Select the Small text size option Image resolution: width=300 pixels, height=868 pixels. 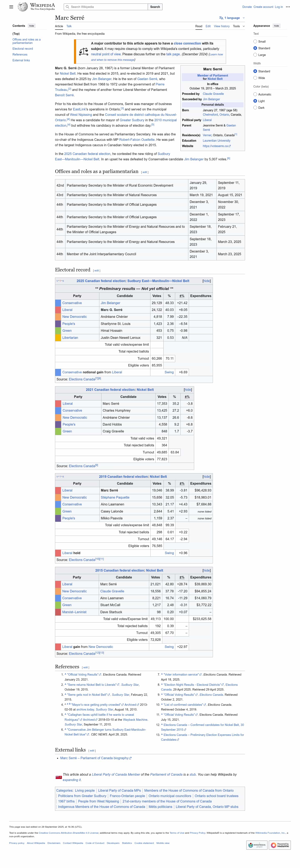(255, 41)
